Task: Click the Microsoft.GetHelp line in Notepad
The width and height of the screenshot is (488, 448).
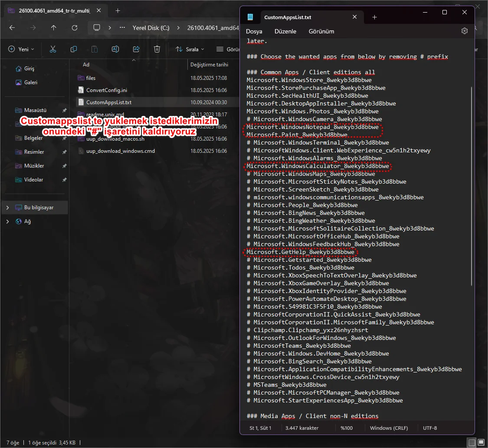Action: tap(300, 252)
